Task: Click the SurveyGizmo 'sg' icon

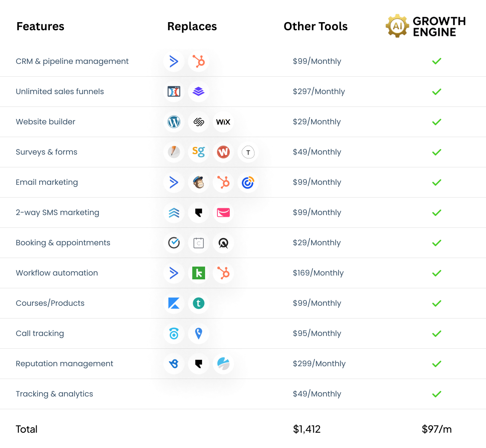Action: point(199,152)
